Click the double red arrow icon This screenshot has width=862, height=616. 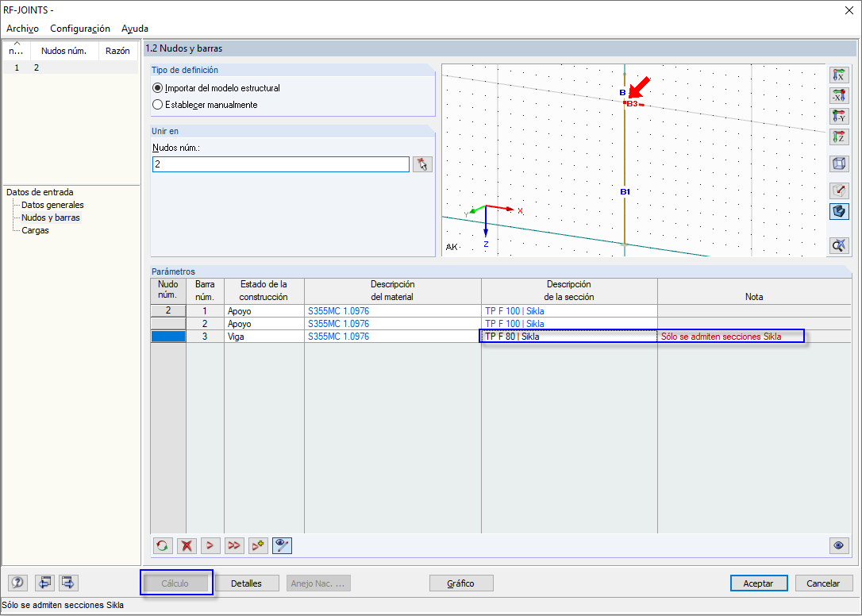pos(234,545)
